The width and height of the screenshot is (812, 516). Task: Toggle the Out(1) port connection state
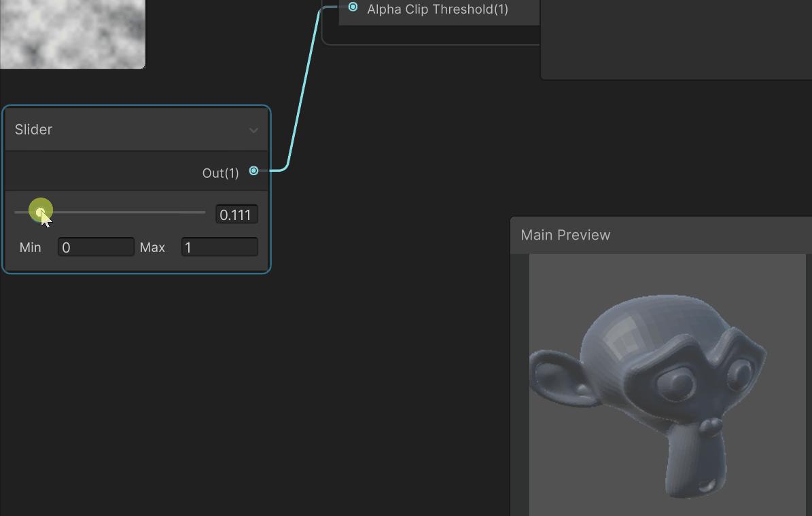[x=253, y=171]
